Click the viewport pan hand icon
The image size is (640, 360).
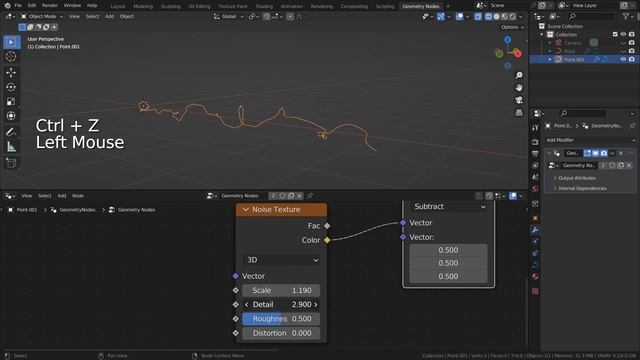tap(519, 88)
